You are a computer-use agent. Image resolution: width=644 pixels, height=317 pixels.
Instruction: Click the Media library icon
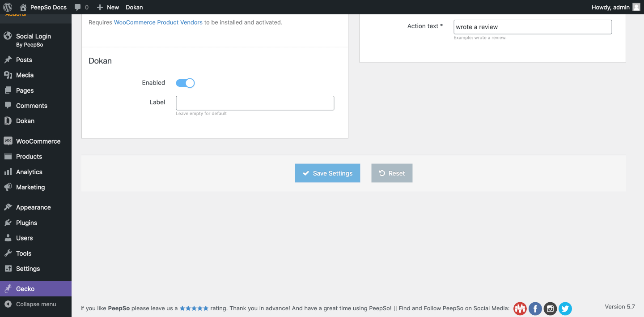pyautogui.click(x=8, y=75)
